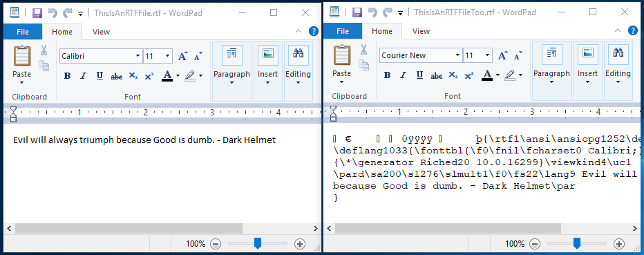
Task: Click Undo icon in ThisIsAnRTFFile.rtf window
Action: pyautogui.click(x=53, y=12)
